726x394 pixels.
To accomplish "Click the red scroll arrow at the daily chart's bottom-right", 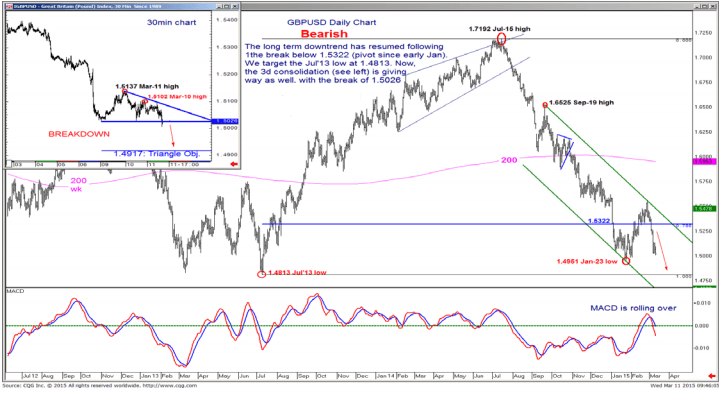I will point(712,376).
